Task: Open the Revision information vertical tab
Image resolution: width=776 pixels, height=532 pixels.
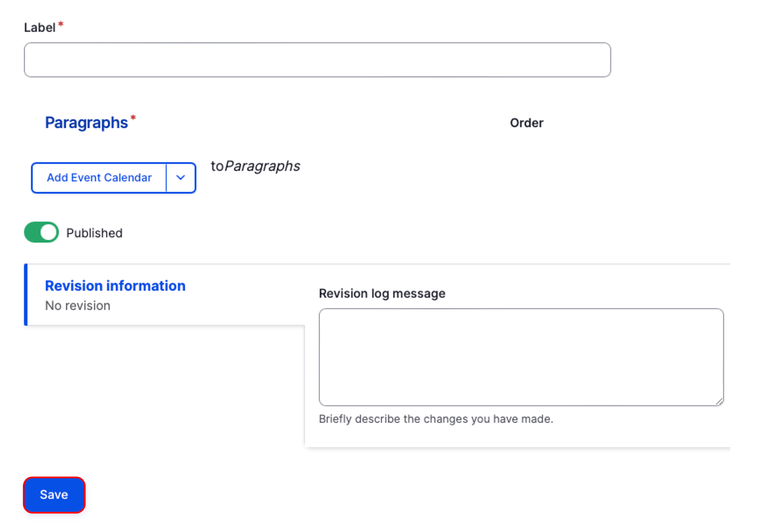Action: click(115, 286)
